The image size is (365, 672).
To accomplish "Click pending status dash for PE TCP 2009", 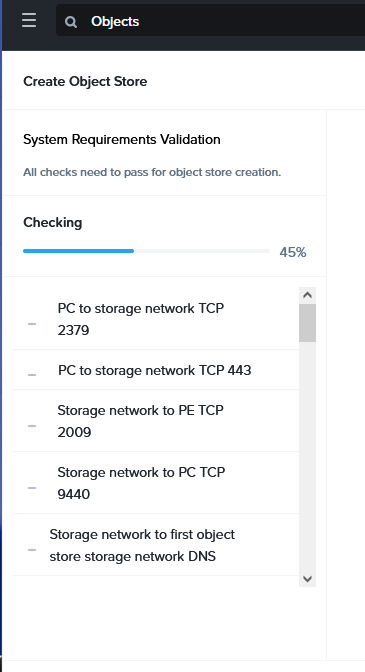I will point(32,426).
